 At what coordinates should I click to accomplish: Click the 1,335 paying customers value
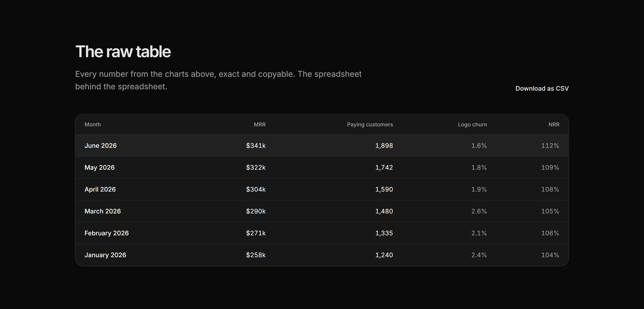pos(384,233)
